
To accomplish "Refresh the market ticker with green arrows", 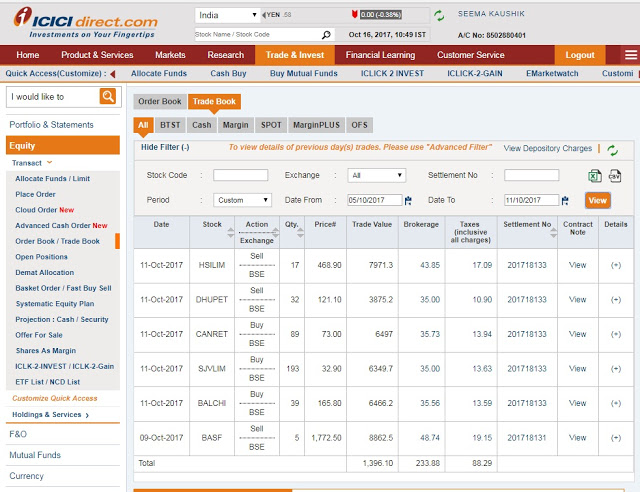I will (x=439, y=16).
